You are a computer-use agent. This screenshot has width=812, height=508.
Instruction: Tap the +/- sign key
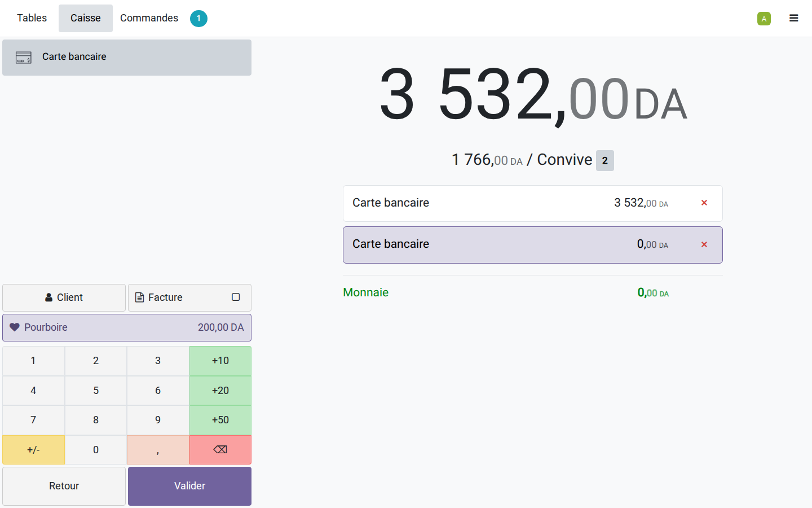pos(33,450)
